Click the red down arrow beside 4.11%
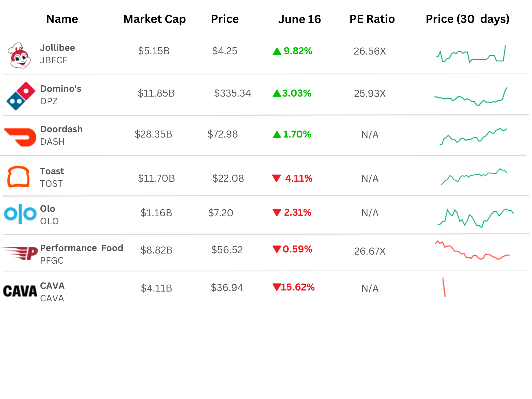The image size is (532, 399). tap(277, 178)
